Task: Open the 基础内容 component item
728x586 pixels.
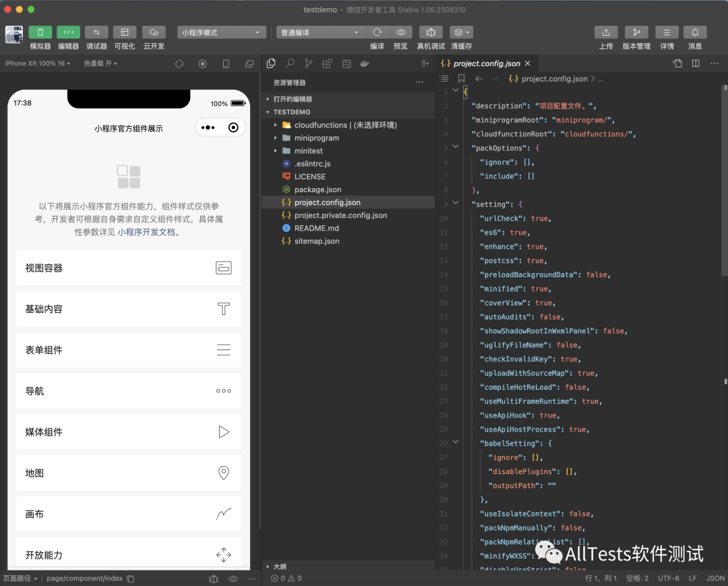Action: point(129,309)
